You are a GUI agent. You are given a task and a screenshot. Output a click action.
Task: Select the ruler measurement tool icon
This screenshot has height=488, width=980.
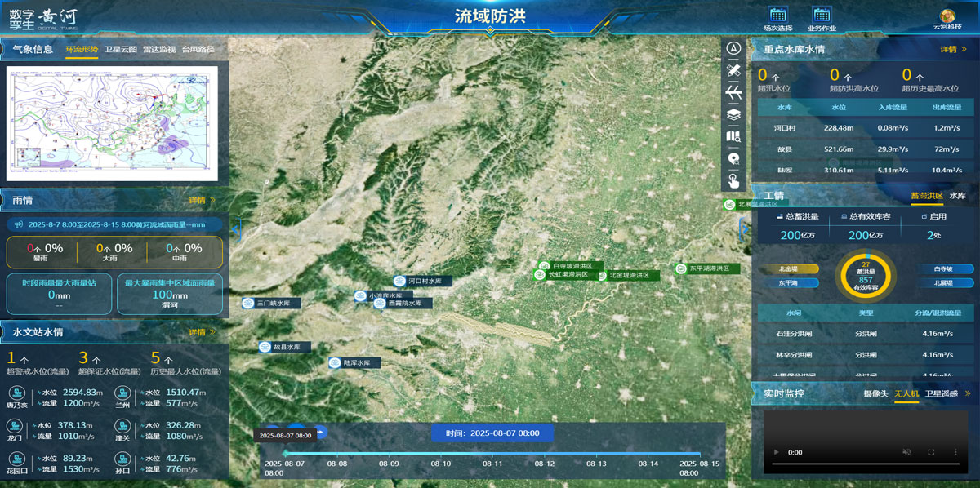(x=733, y=70)
